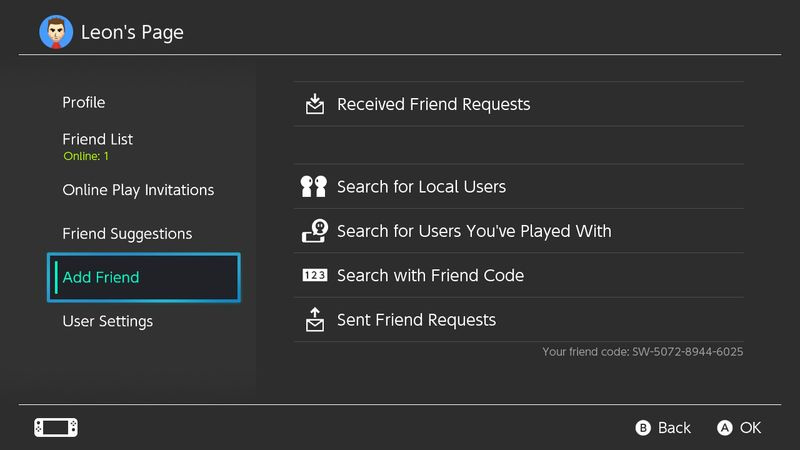The image size is (800, 450).
Task: Click the Switch console controller icon
Action: click(x=56, y=428)
